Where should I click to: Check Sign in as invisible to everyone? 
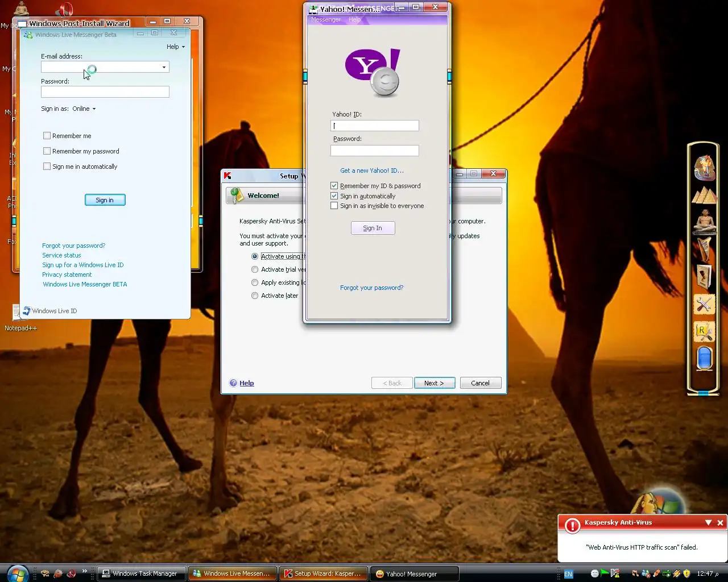tap(334, 206)
